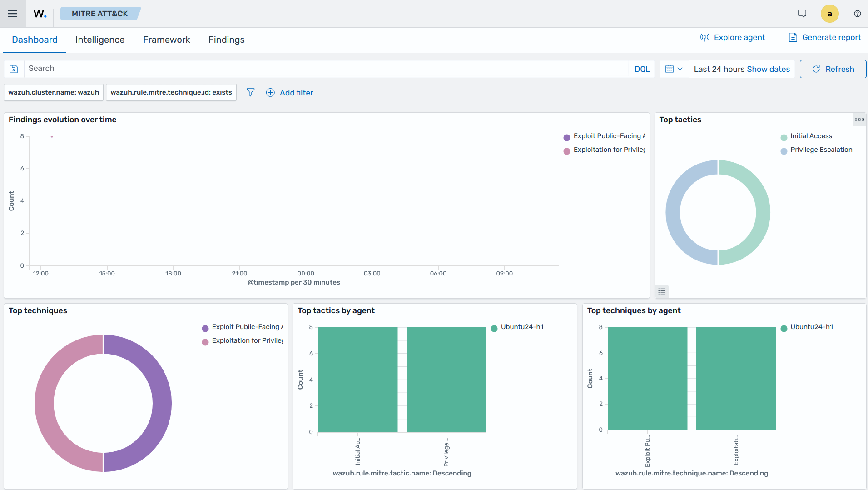Click the Refresh button
The height and width of the screenshot is (490, 868).
click(833, 69)
